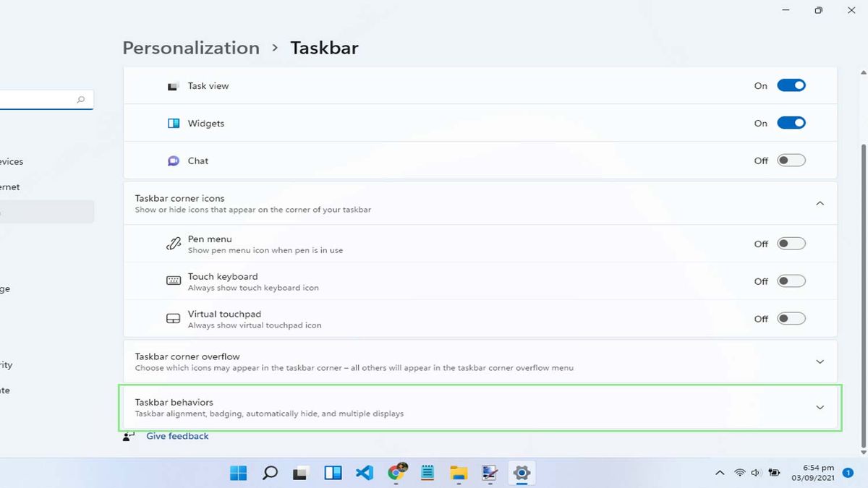Screen dimensions: 868x488
Task: Turn on the Pen menu toggle
Action: (x=791, y=244)
